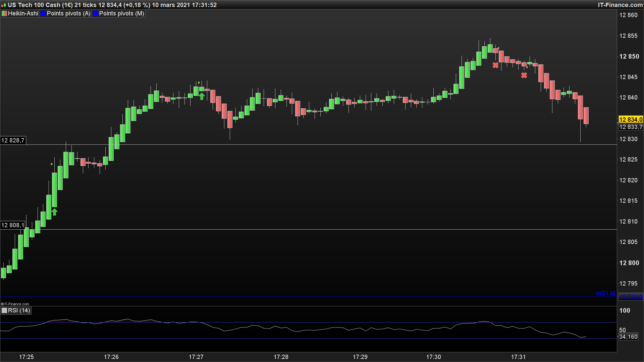The image size is (644, 362).
Task: Click the grey RSI (14) indicator swatch
Action: point(4,310)
